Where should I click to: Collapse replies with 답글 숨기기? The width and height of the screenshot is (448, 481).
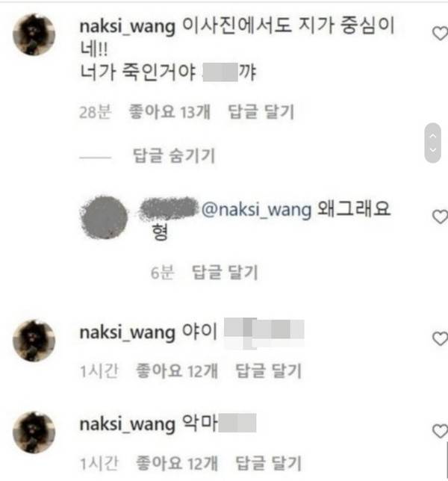coord(174,156)
